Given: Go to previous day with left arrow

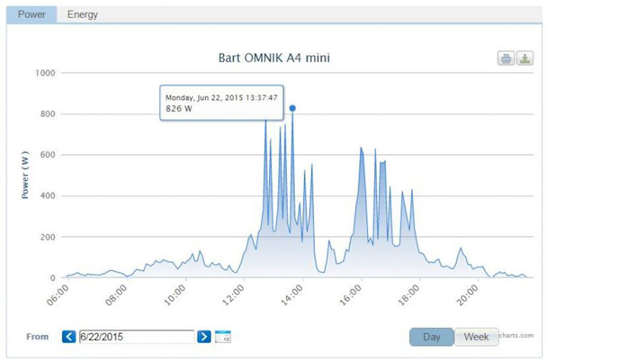Looking at the screenshot, I should pyautogui.click(x=69, y=336).
